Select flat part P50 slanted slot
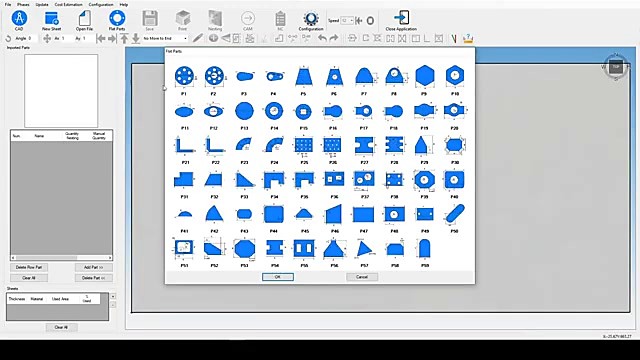The height and width of the screenshot is (360, 640). click(x=455, y=213)
